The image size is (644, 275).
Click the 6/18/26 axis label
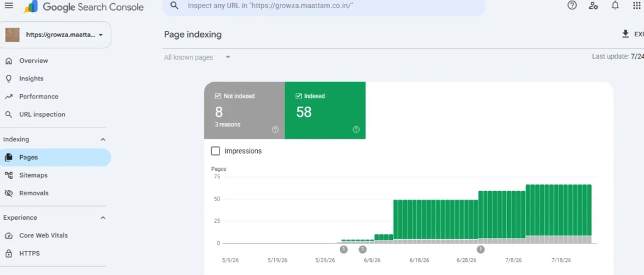pyautogui.click(x=419, y=261)
